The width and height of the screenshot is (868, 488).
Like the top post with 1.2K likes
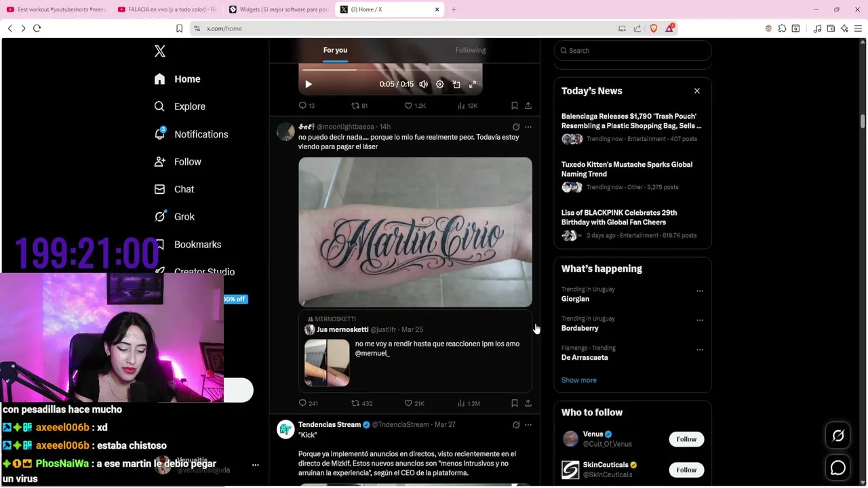click(415, 106)
